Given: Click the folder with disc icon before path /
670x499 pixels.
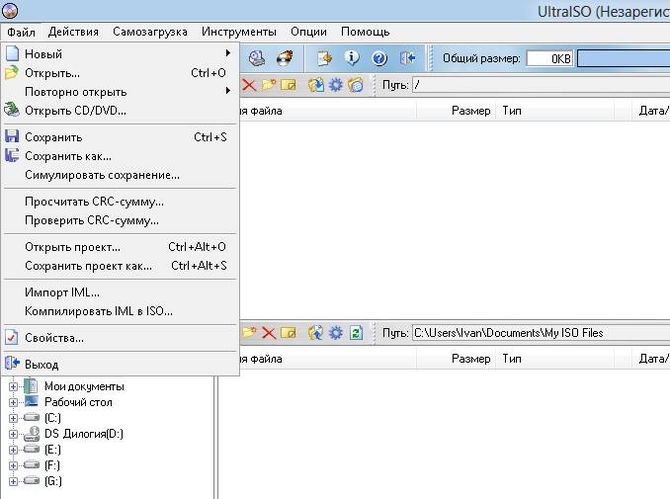Looking at the screenshot, I should (356, 85).
